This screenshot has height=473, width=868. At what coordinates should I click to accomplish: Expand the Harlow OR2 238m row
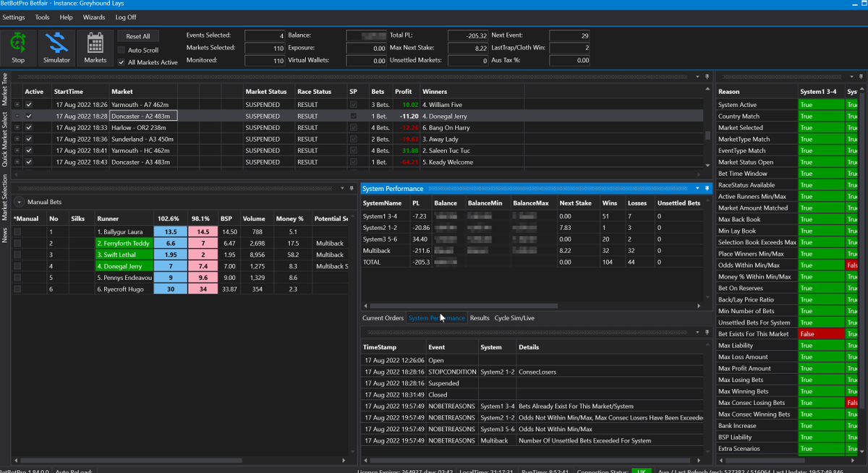coord(17,127)
